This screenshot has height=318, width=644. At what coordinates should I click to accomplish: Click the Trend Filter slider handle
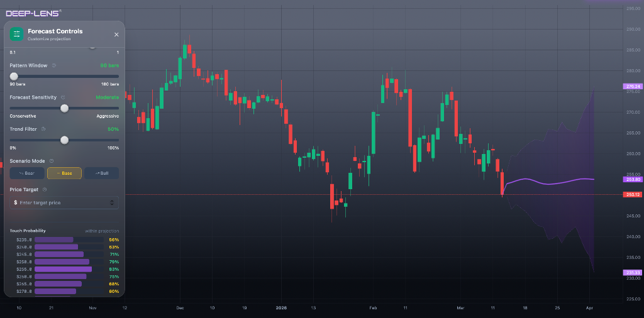[x=65, y=140]
